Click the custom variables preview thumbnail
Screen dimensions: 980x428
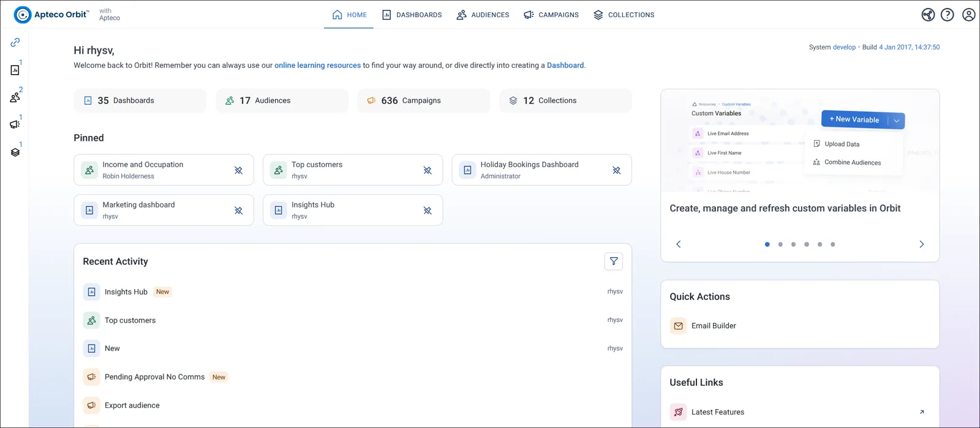click(800, 141)
